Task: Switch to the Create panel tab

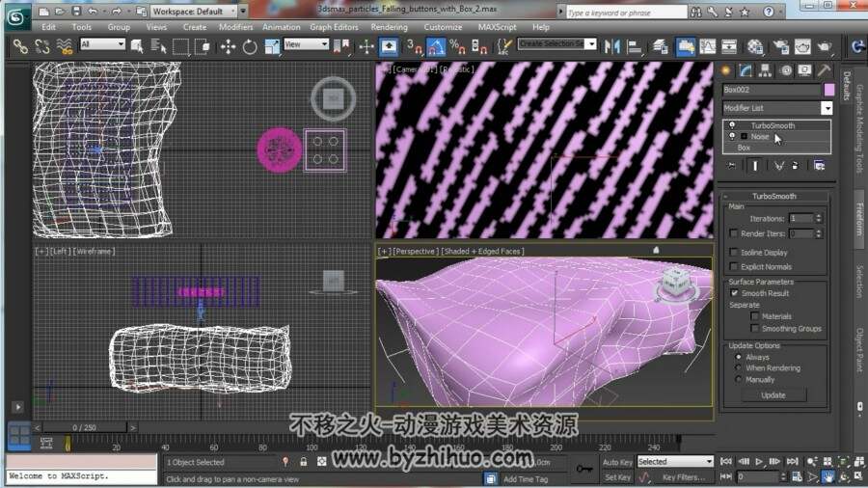Action: tap(725, 70)
